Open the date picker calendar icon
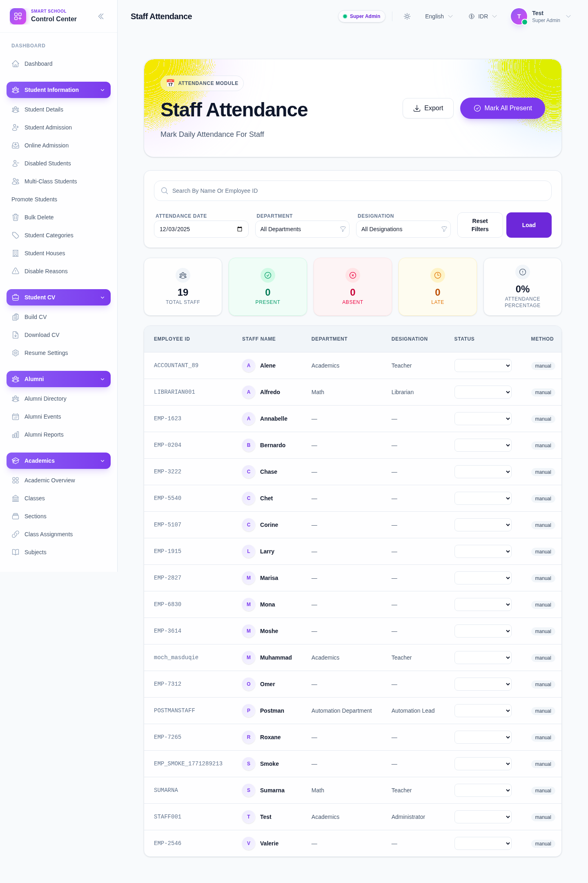 tap(240, 229)
